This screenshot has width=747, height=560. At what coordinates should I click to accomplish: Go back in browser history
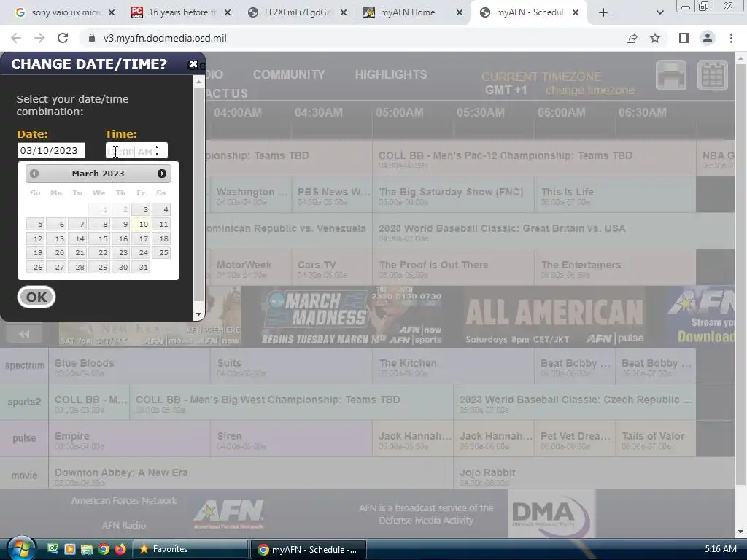(16, 38)
